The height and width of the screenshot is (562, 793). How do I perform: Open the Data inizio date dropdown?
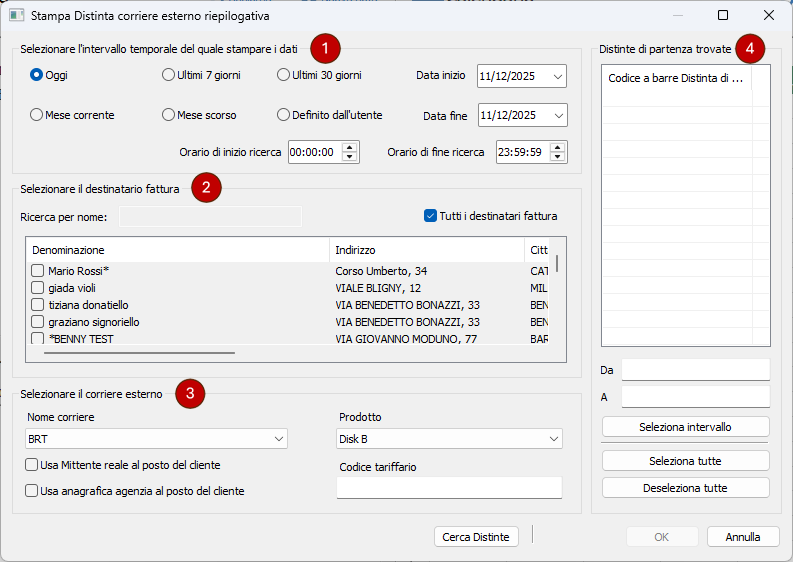557,76
